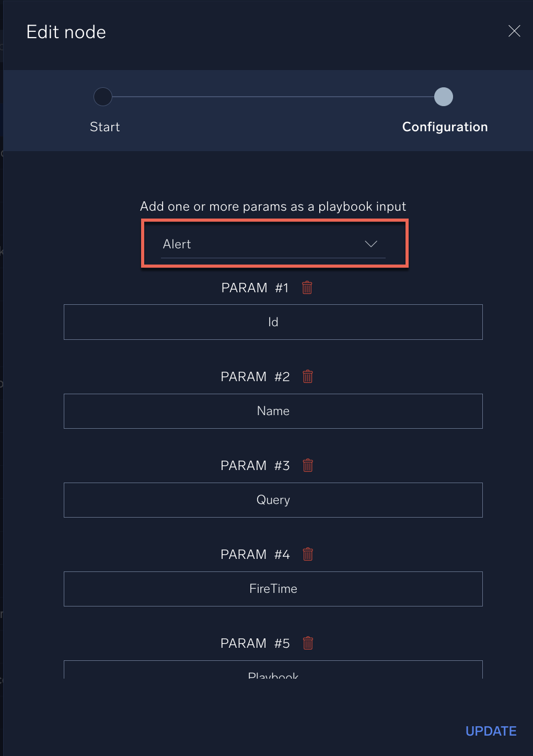This screenshot has height=756, width=533.
Task: Select the Configuration step label
Action: click(445, 127)
